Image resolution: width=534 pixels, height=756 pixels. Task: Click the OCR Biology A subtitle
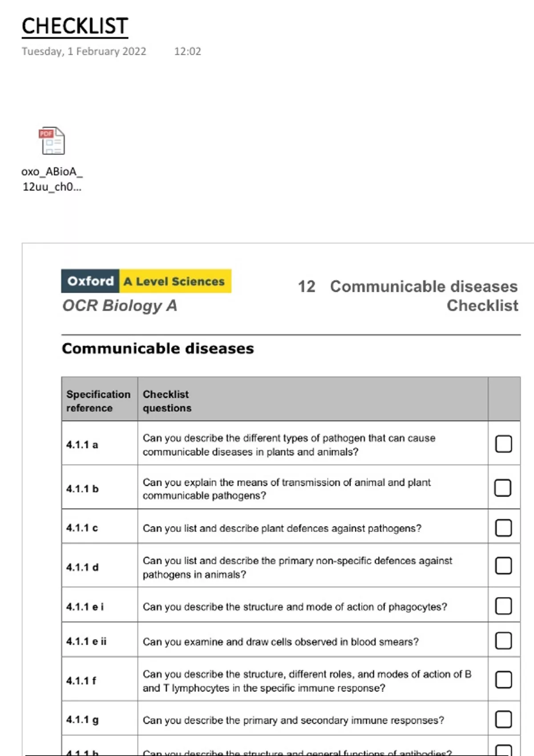120,306
